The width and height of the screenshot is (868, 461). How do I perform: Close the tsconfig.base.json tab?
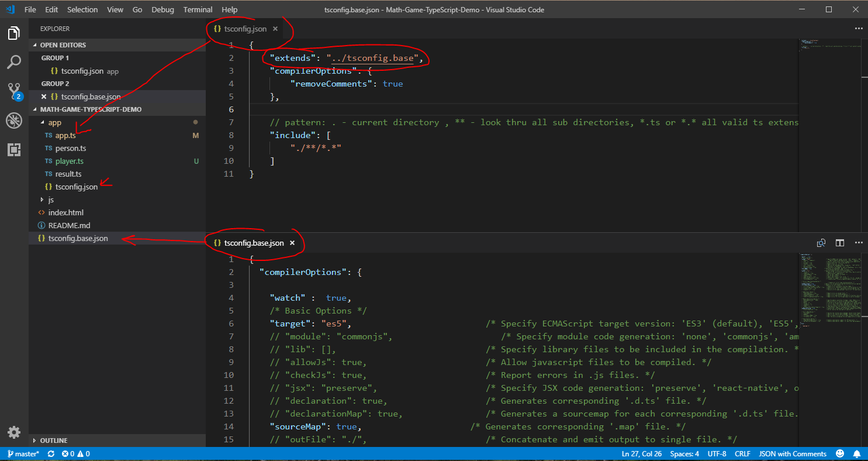tap(292, 243)
